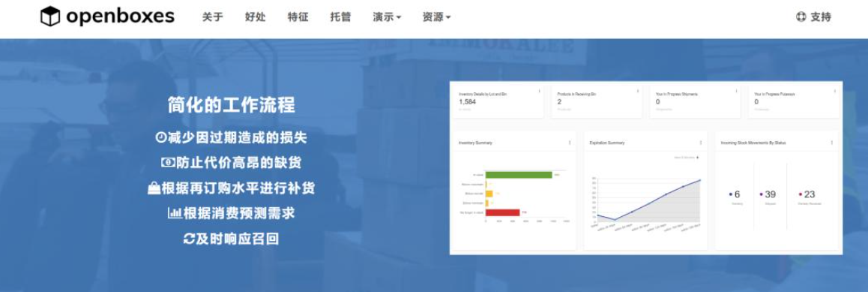Click the bar chart icon before 根据消费预测需求

click(x=175, y=213)
